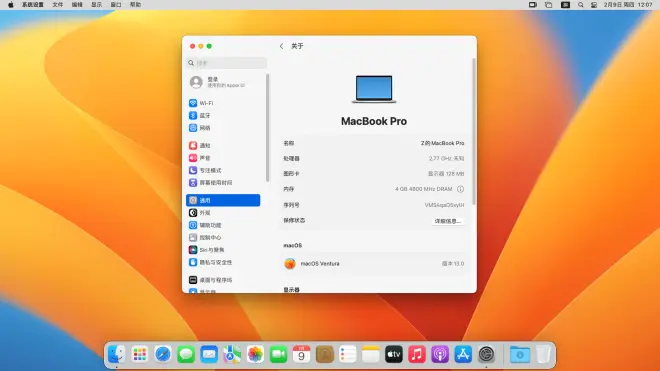Viewport: 660px width, 371px height.
Task: Open Sound (声音) settings in sidebar
Action: pyautogui.click(x=223, y=158)
